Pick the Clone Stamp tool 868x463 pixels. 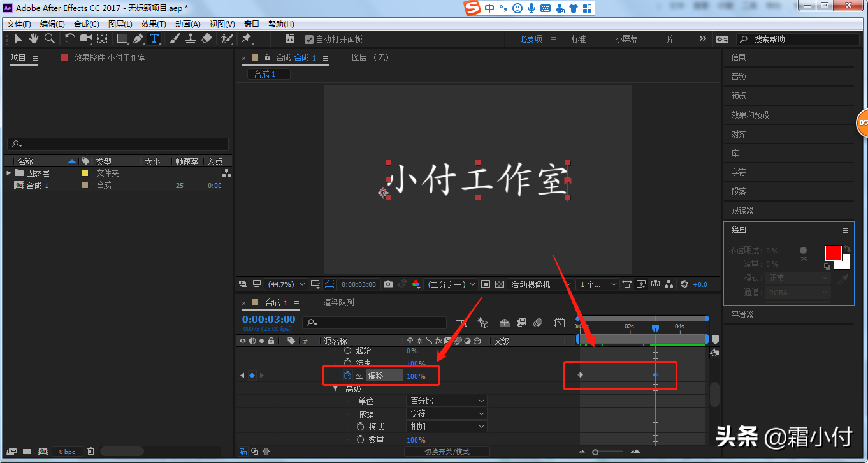[x=190, y=39]
